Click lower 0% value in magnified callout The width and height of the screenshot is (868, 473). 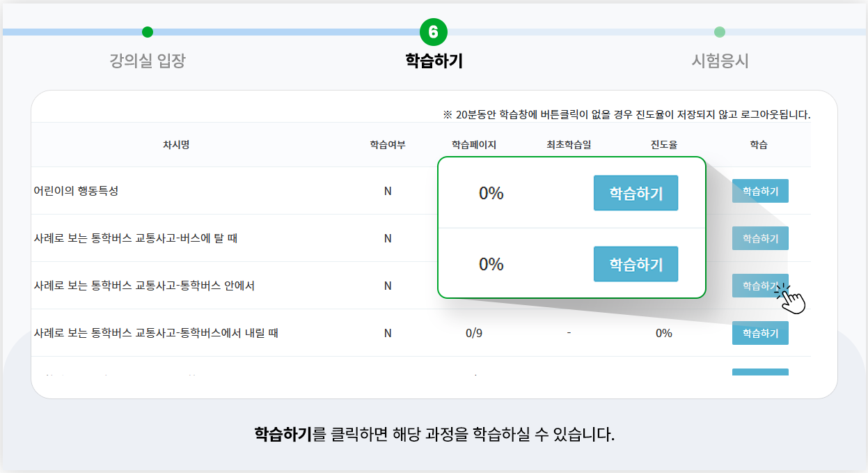pyautogui.click(x=491, y=265)
